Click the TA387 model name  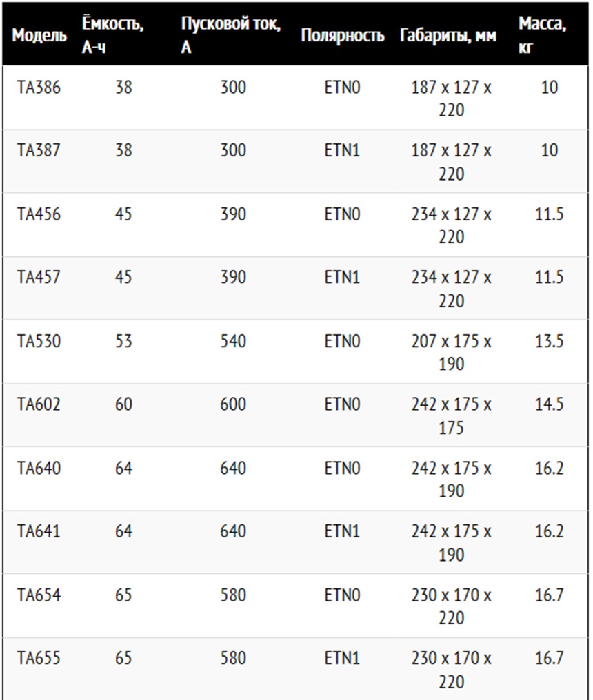coord(39,150)
